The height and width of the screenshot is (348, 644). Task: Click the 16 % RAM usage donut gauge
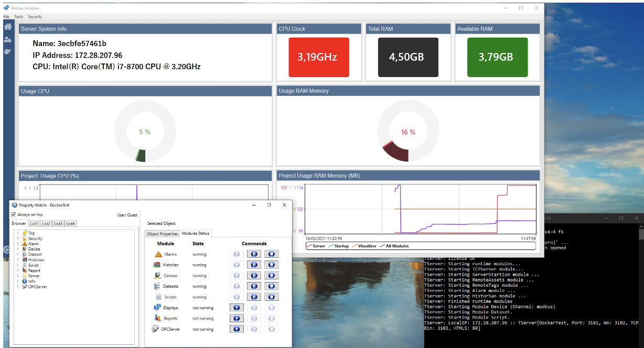408,132
